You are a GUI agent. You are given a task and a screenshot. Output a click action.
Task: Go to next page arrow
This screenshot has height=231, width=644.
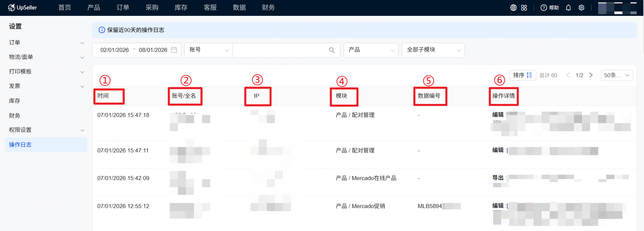coord(591,75)
